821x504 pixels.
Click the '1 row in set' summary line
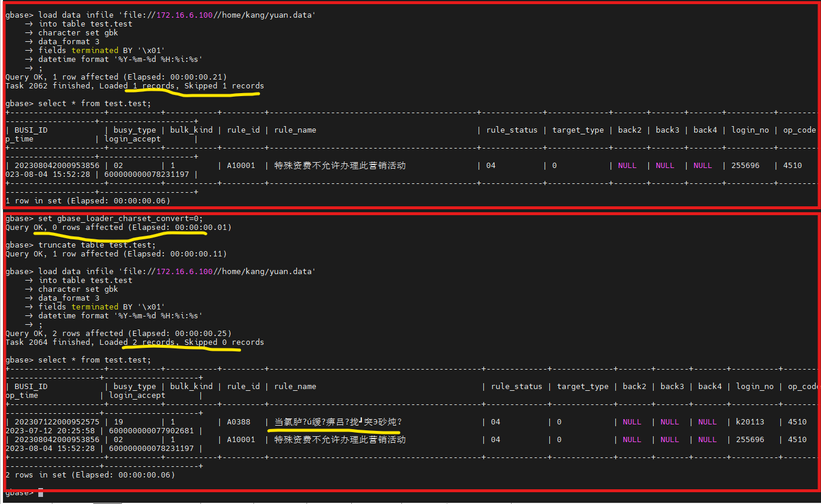[88, 201]
